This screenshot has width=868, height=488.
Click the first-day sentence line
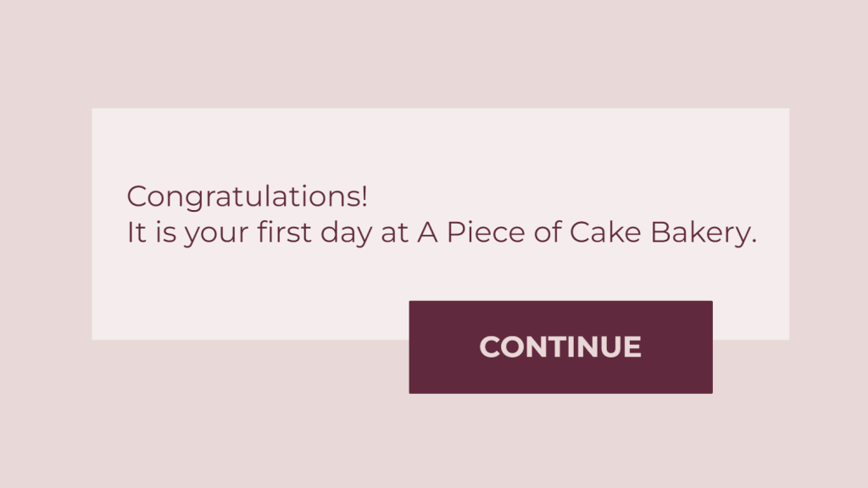442,233
